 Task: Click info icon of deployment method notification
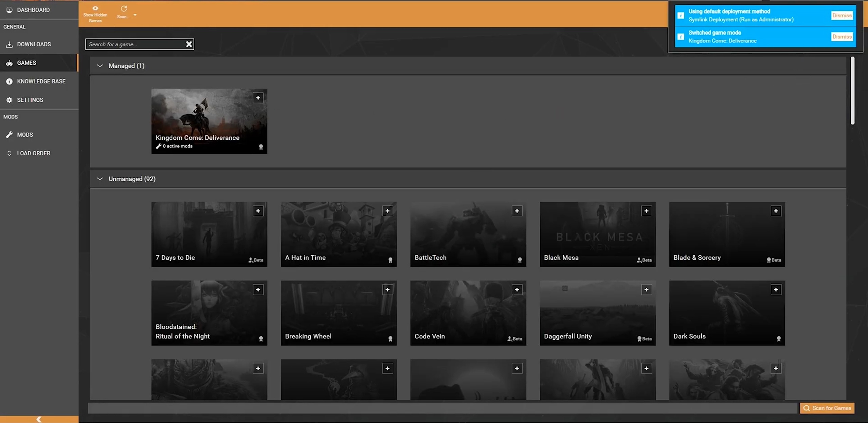[681, 16]
